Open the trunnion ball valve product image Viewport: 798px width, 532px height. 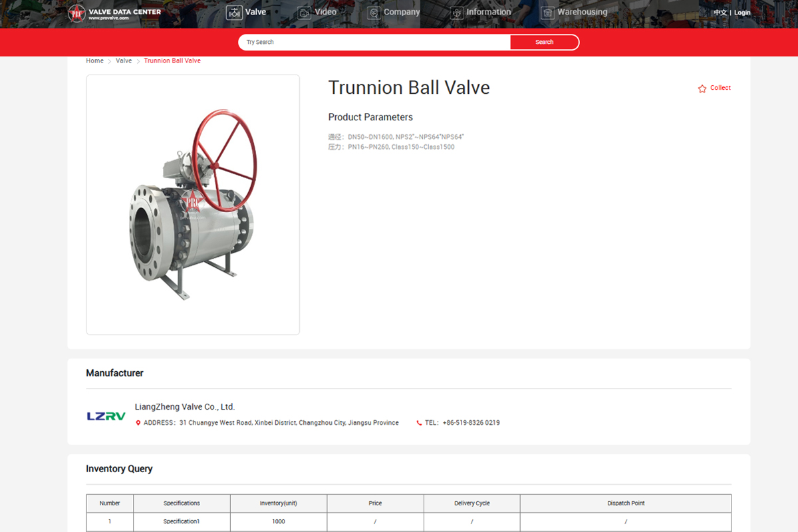[193, 205]
